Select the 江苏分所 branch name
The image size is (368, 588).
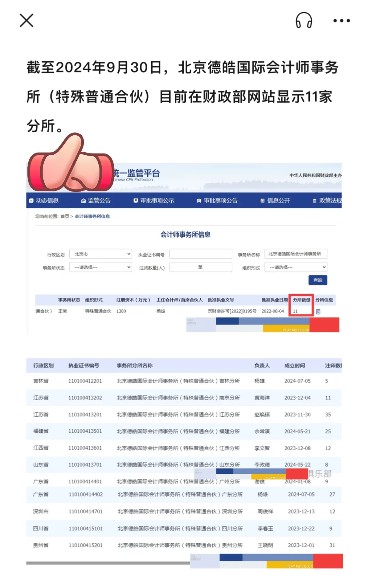click(x=178, y=414)
